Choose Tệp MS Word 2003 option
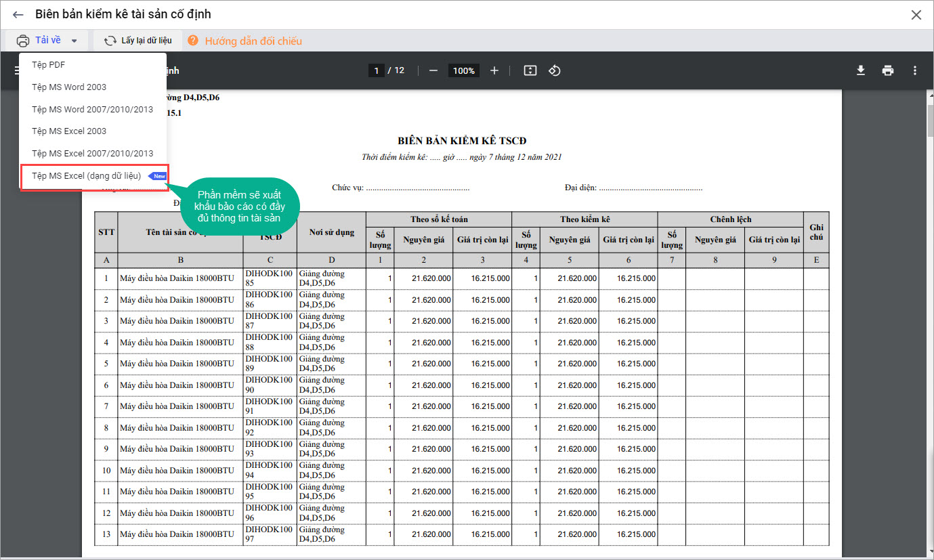This screenshot has height=560, width=934. click(69, 87)
